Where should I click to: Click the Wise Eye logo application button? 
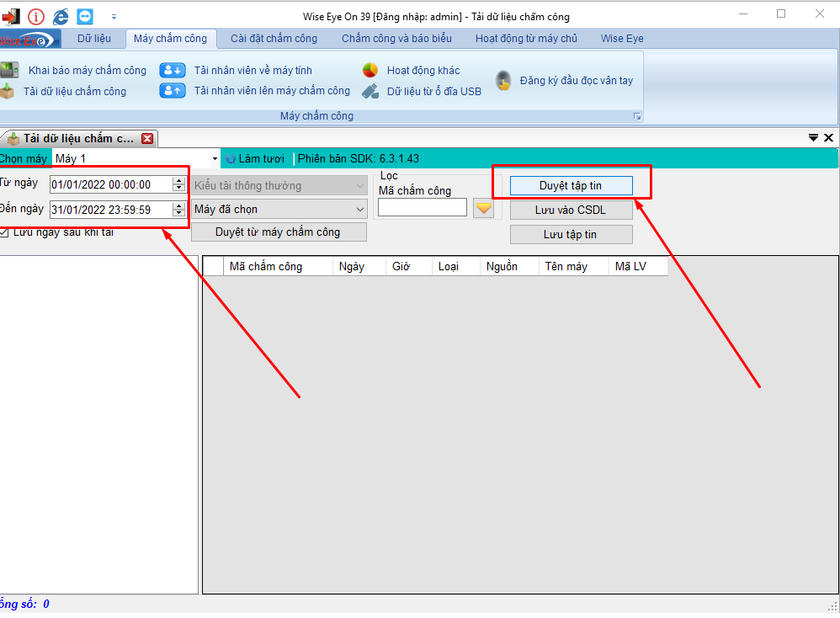[29, 39]
